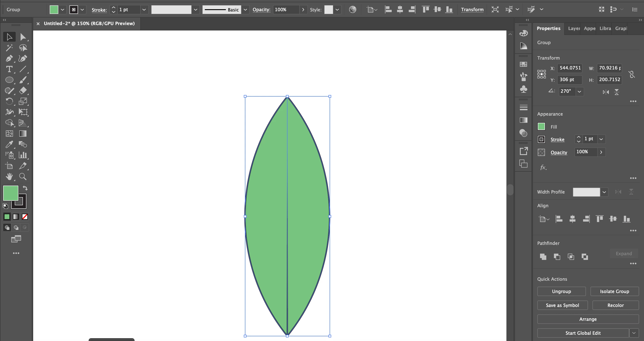Set fill to None in toolbar

(25, 217)
